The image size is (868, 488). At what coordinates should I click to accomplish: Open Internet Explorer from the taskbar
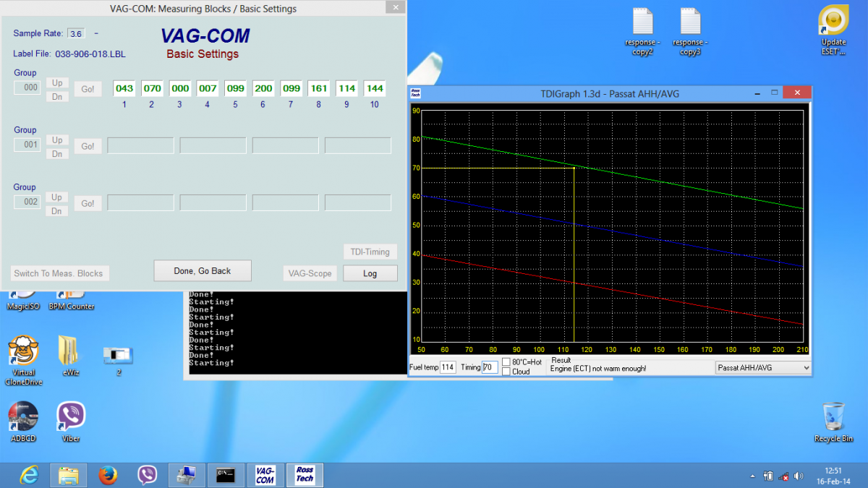29,475
